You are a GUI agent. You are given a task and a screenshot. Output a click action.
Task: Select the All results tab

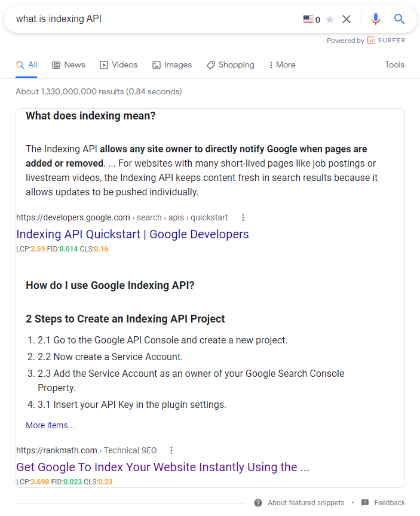(26, 65)
